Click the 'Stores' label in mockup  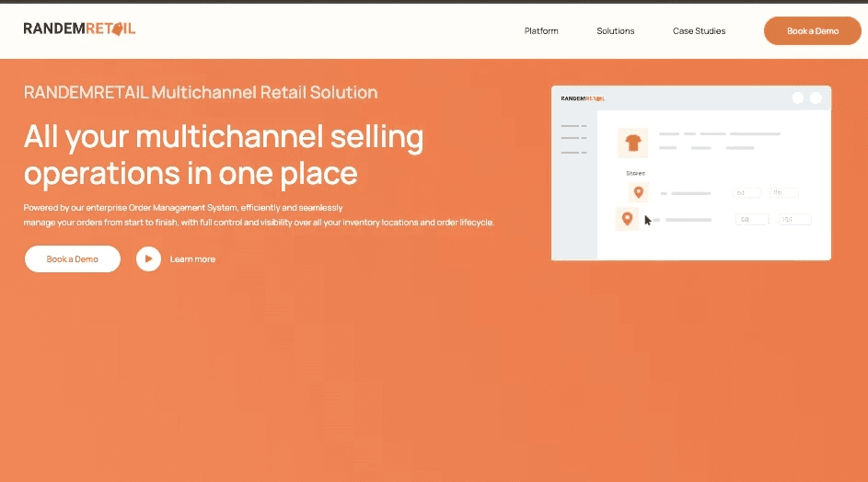pyautogui.click(x=635, y=173)
